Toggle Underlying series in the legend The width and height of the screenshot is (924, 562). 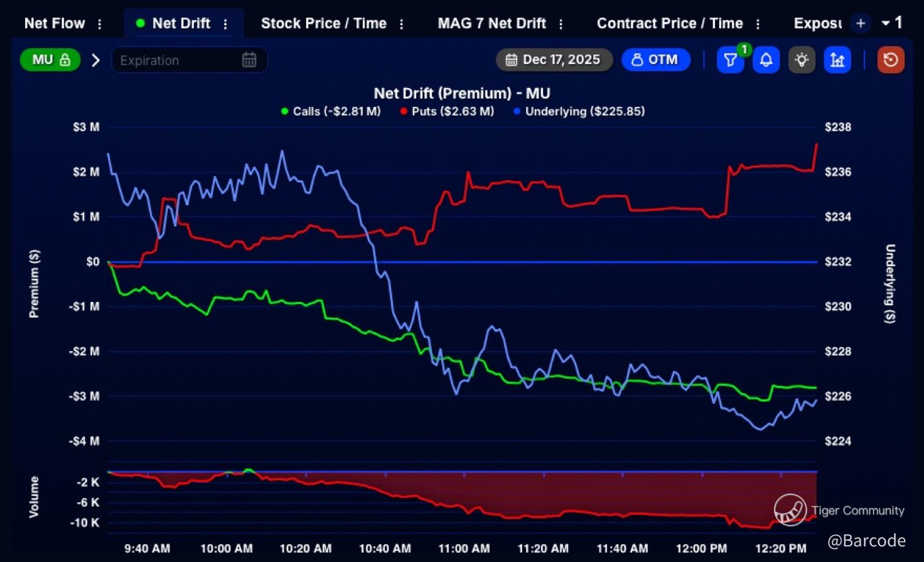click(579, 111)
